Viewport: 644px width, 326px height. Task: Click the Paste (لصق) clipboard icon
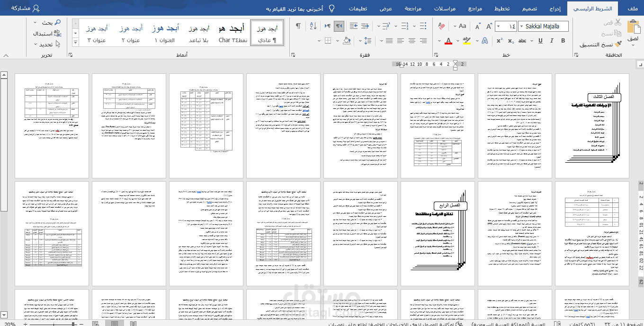pos(634,26)
